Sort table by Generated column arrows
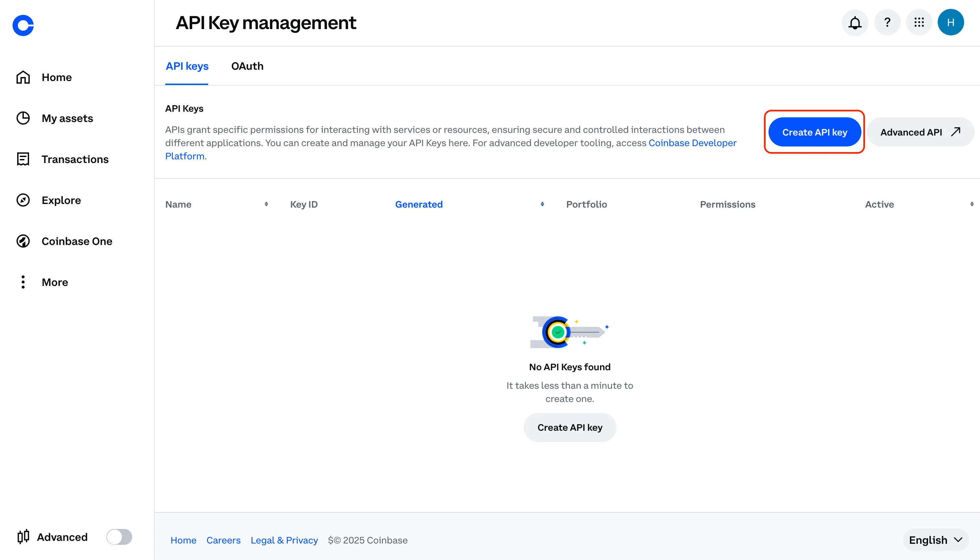The width and height of the screenshot is (980, 560). (542, 204)
